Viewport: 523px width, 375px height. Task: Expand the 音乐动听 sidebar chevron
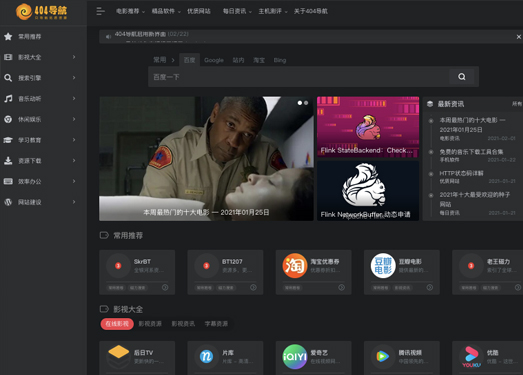pyautogui.click(x=74, y=98)
